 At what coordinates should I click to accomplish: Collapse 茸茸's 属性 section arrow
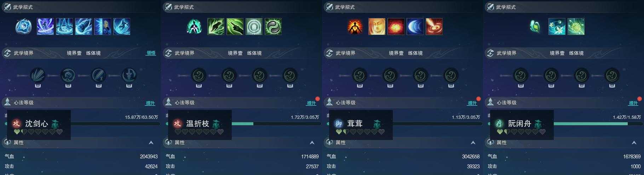pyautogui.click(x=473, y=142)
